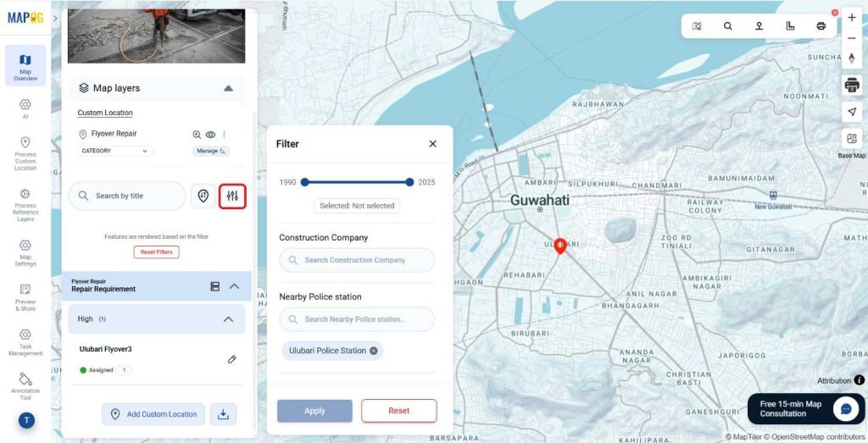Image resolution: width=868 pixels, height=443 pixels.
Task: Click Add Custom Location button
Action: coord(153,414)
